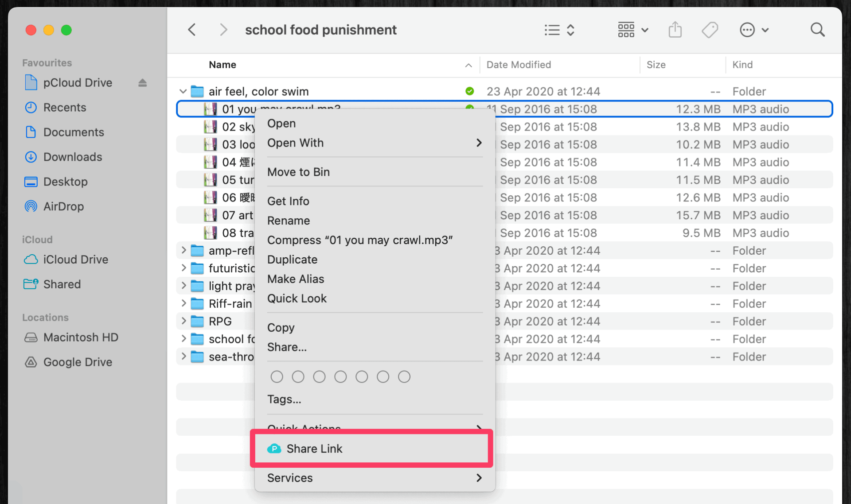Select the 05 MP3 file row
Image resolution: width=851 pixels, height=504 pixels.
coord(238,180)
